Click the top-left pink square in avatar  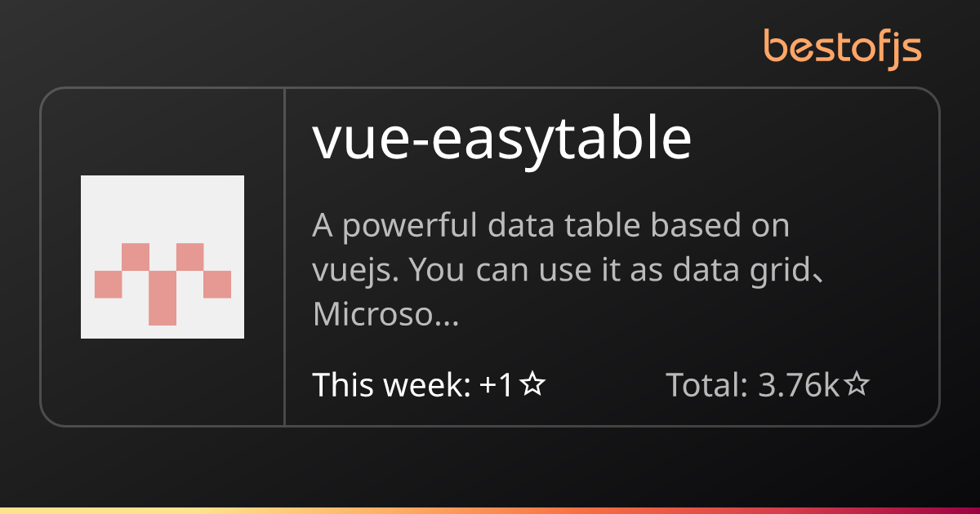pos(136,257)
